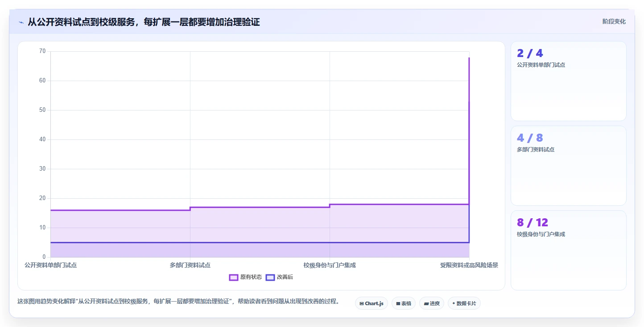Click the y-axis value 20
The image size is (644, 327).
pos(42,198)
